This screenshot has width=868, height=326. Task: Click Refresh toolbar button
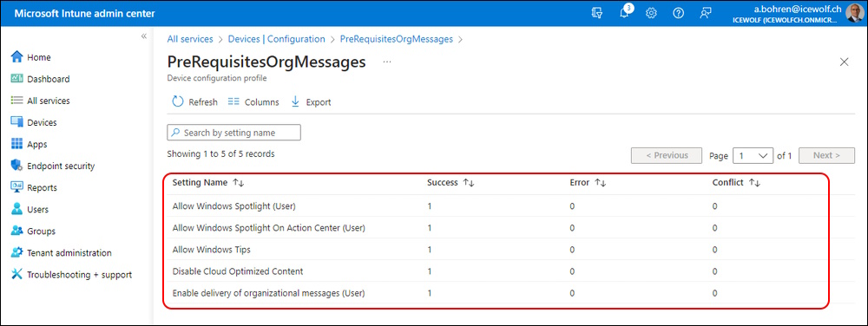pos(194,102)
